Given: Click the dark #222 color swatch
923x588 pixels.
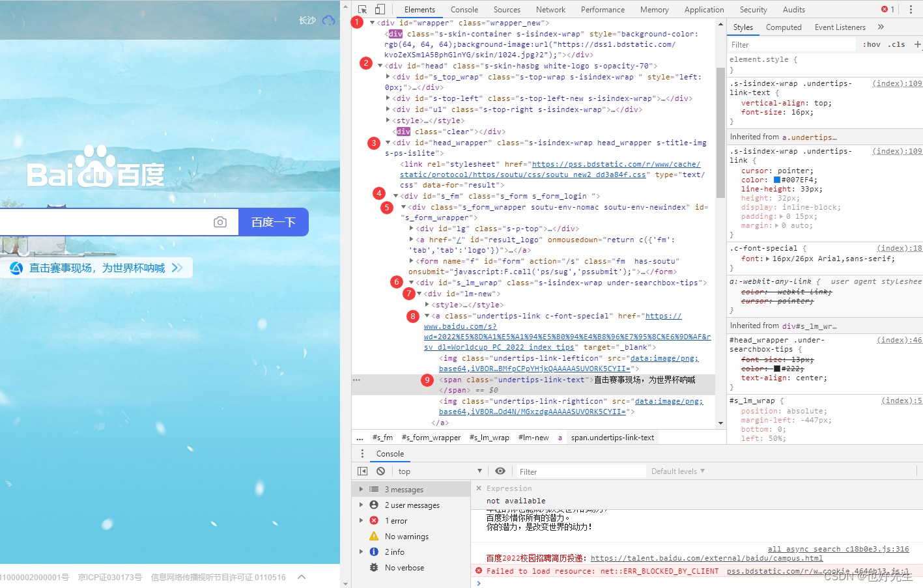Looking at the screenshot, I should pos(777,369).
